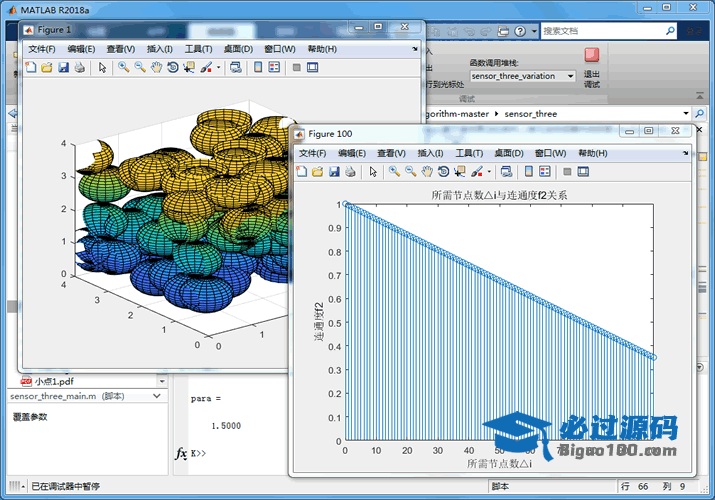Select Pan hand tool in Figure 1
This screenshot has height=500, width=715.
[x=156, y=67]
